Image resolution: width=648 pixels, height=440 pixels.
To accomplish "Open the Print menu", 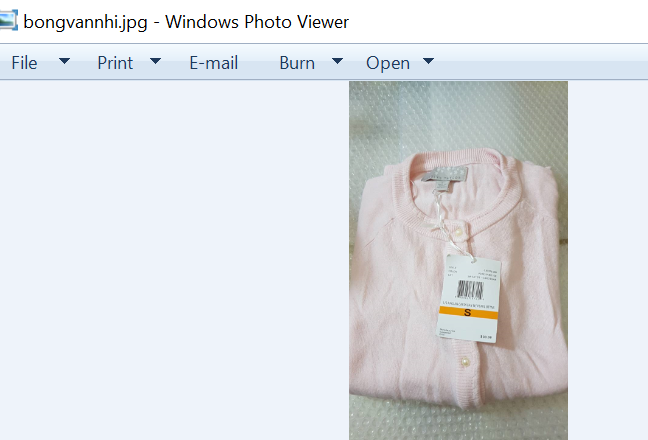I will click(115, 63).
